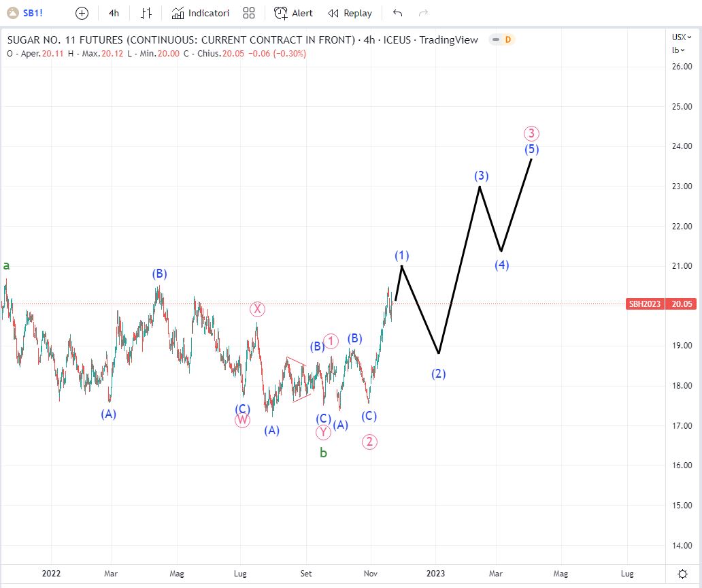702x588 pixels.
Task: Select the blue (5) wave label
Action: pyautogui.click(x=531, y=149)
